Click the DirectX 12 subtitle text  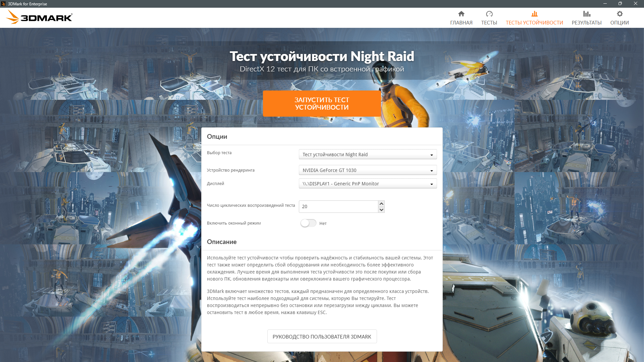coord(322,69)
